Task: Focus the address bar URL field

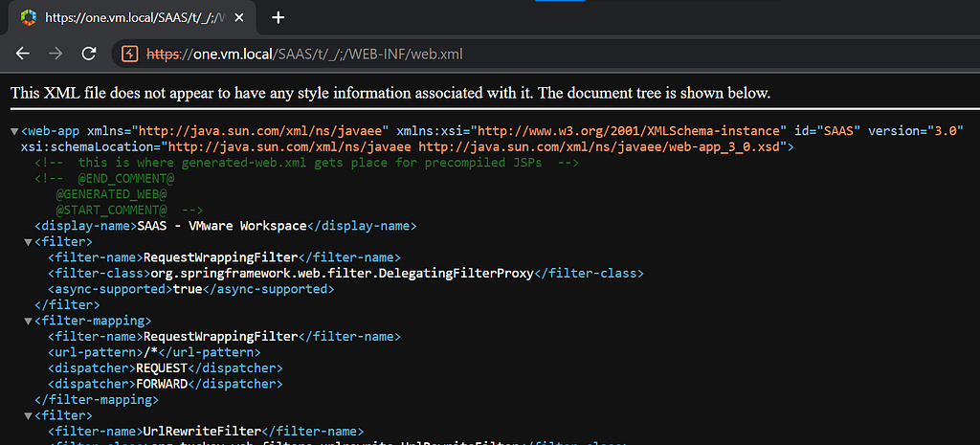Action: point(544,54)
